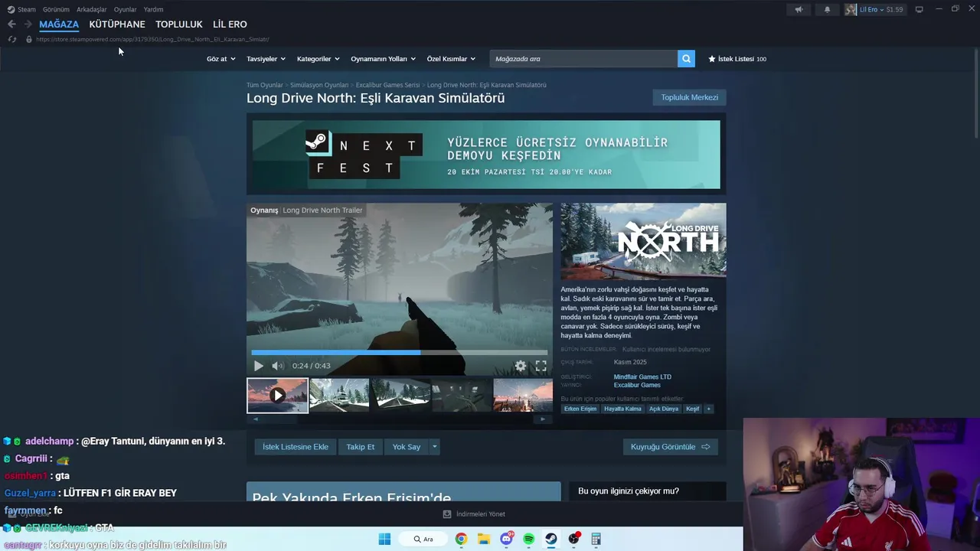
Task: Click the plus tag button
Action: click(709, 409)
